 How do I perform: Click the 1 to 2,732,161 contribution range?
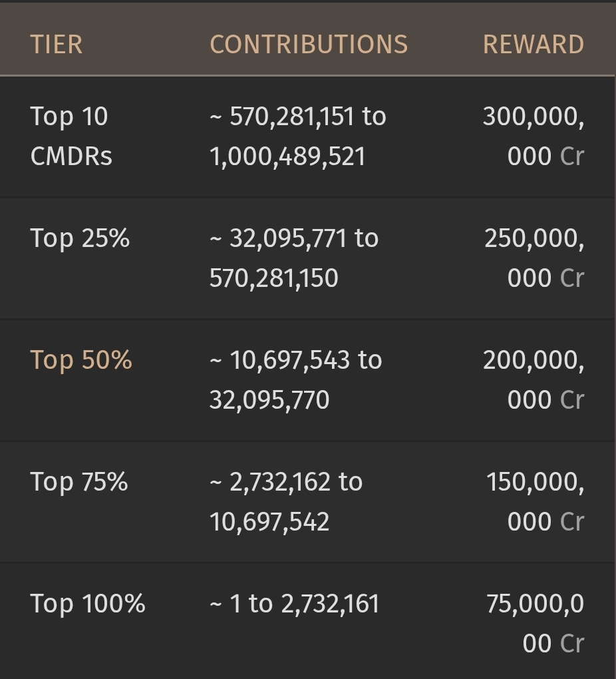pyautogui.click(x=295, y=604)
